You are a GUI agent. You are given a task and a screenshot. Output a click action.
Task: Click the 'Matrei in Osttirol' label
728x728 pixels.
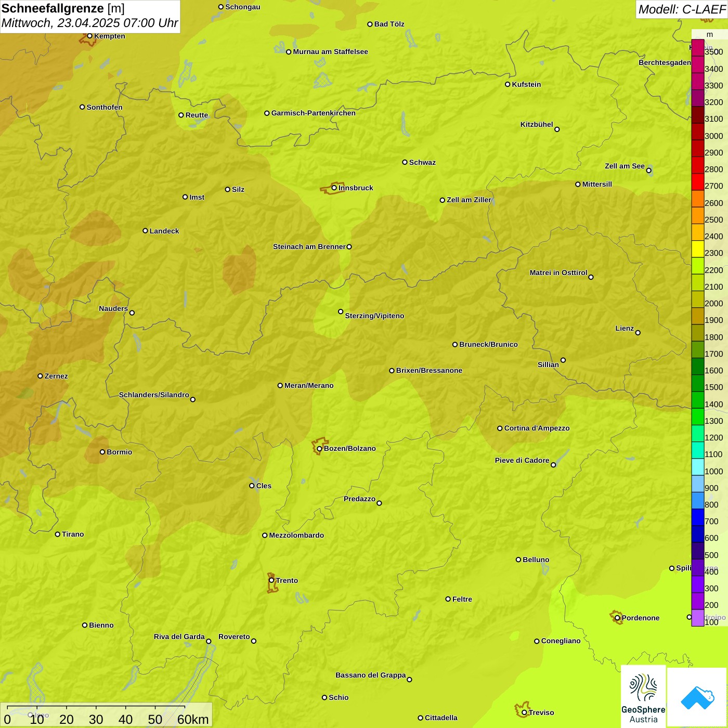click(558, 272)
